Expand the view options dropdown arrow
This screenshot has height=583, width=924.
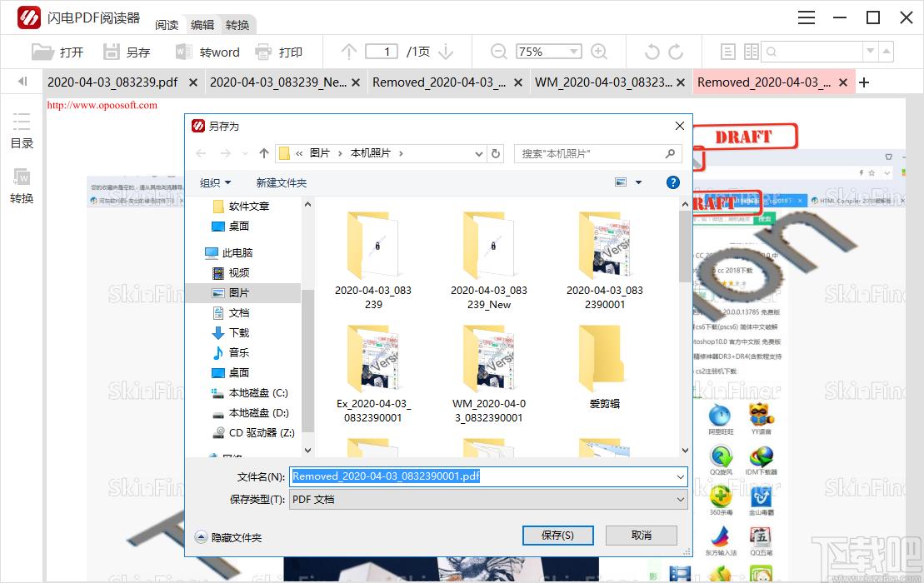[x=638, y=182]
